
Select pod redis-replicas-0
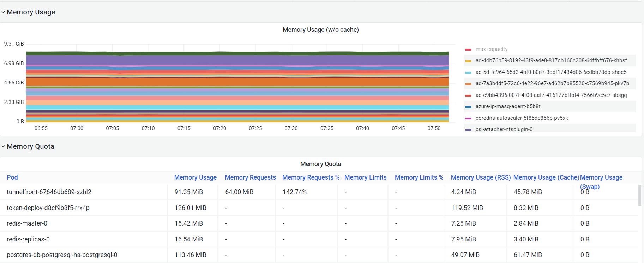[x=28, y=239]
